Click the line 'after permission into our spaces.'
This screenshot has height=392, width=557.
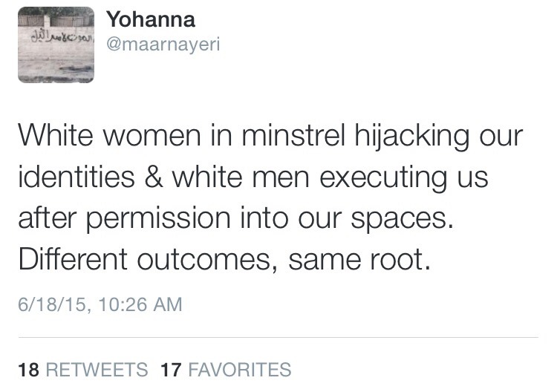(236, 218)
